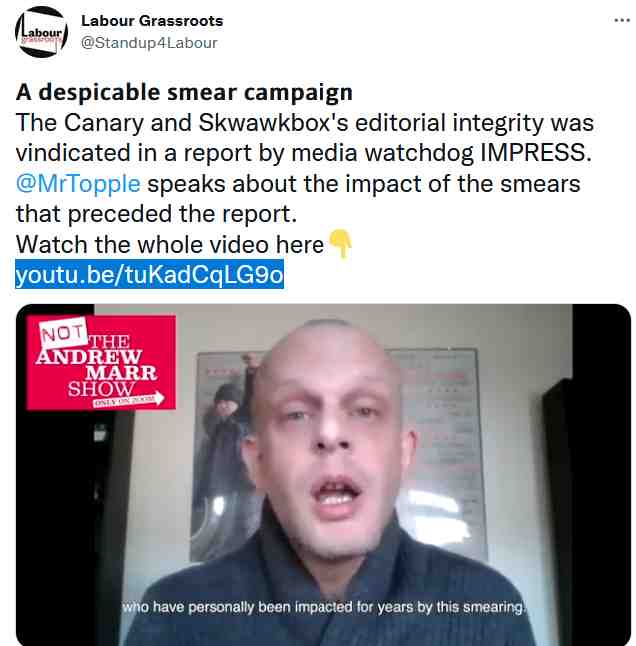Click the sentence about The Canary and Skwawkbox

click(x=304, y=138)
